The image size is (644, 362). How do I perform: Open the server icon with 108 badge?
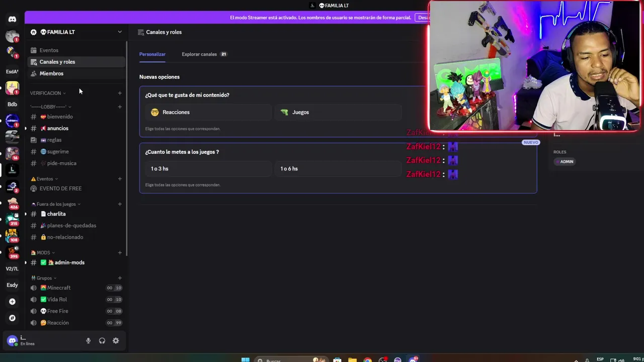(12, 236)
